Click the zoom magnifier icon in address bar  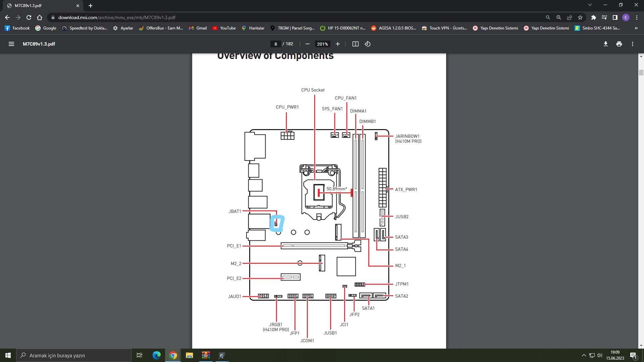click(559, 17)
